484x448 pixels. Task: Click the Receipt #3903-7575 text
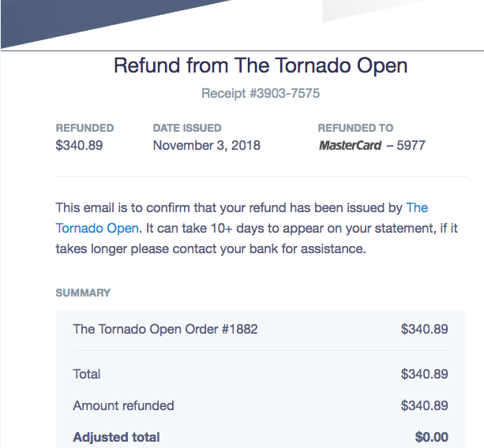(261, 93)
